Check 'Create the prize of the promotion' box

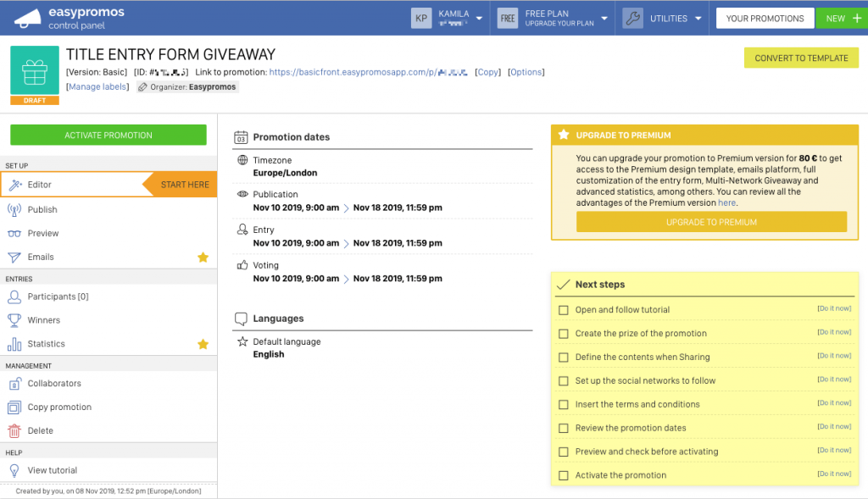pos(564,334)
